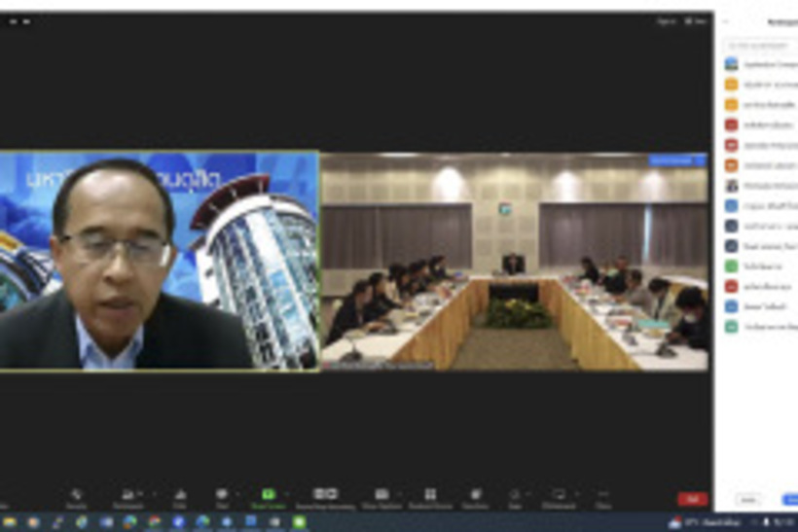Click the Invite button in participants panel

click(x=748, y=500)
